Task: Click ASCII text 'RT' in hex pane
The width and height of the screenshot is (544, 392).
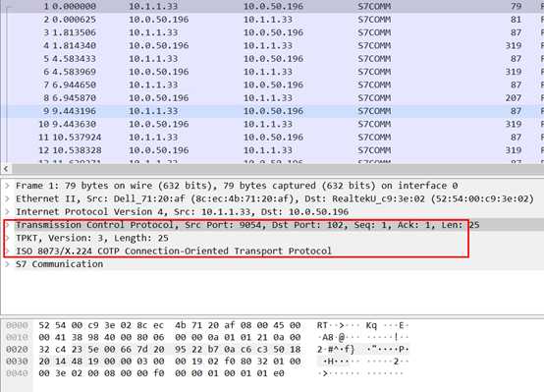Action: pyautogui.click(x=322, y=325)
